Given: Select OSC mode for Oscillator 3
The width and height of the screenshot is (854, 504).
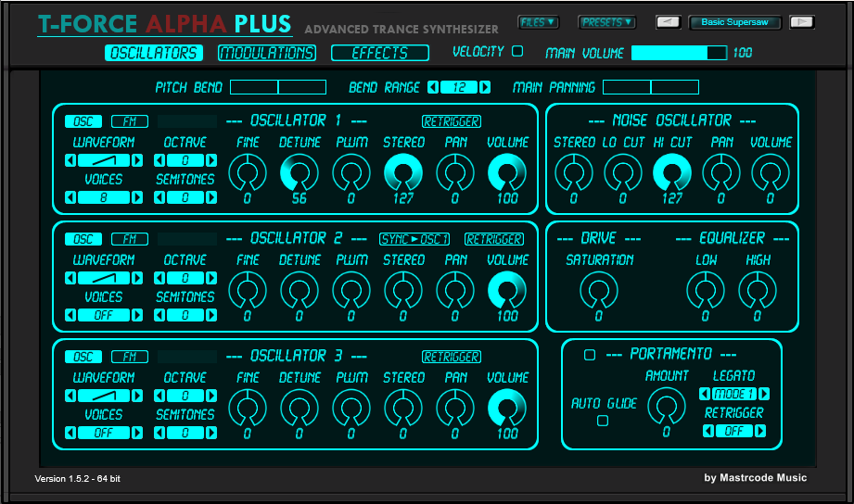Looking at the screenshot, I should (x=83, y=357).
